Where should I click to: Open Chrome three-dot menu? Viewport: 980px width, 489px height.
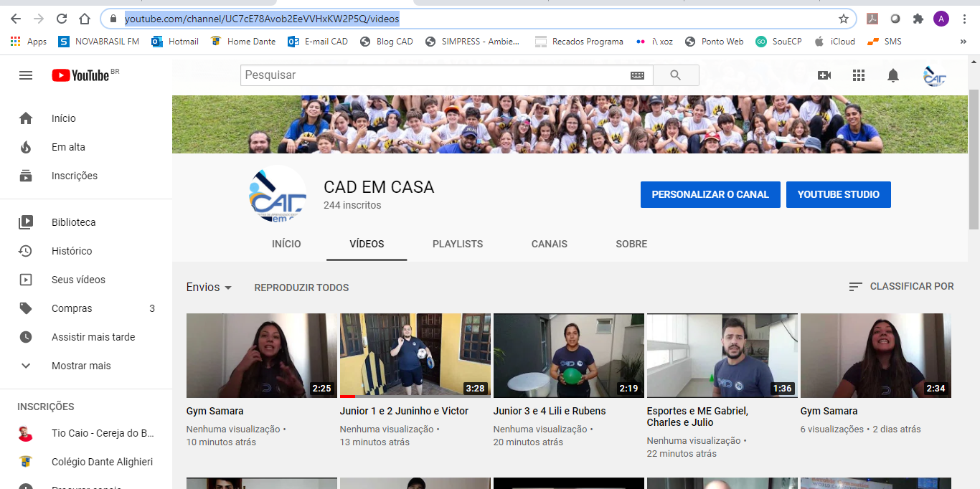(965, 19)
